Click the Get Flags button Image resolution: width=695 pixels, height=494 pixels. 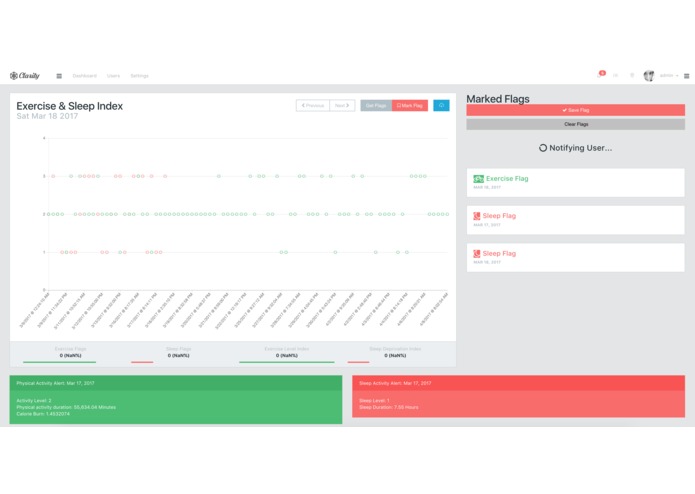[x=376, y=105]
